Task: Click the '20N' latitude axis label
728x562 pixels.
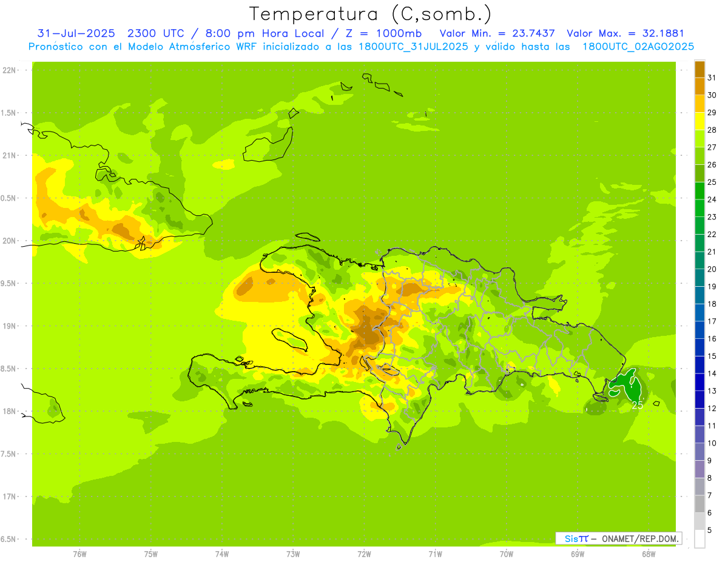Action: pyautogui.click(x=8, y=241)
